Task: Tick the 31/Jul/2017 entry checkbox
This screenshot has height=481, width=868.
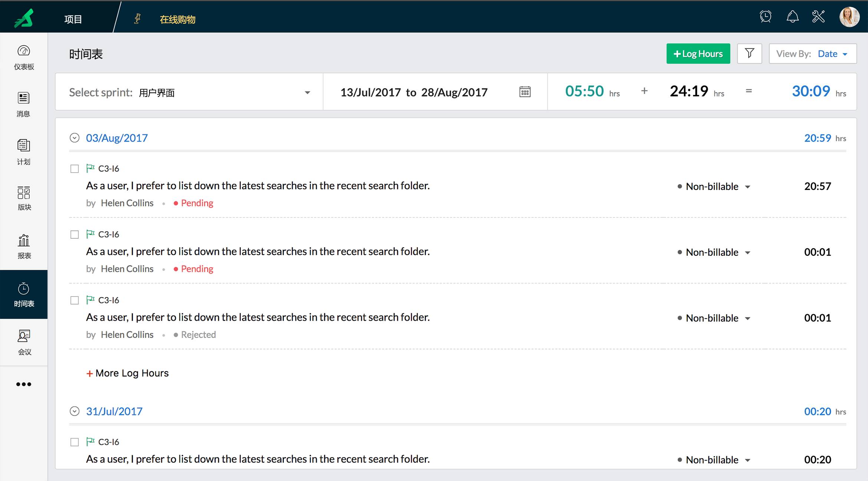Action: (x=75, y=442)
